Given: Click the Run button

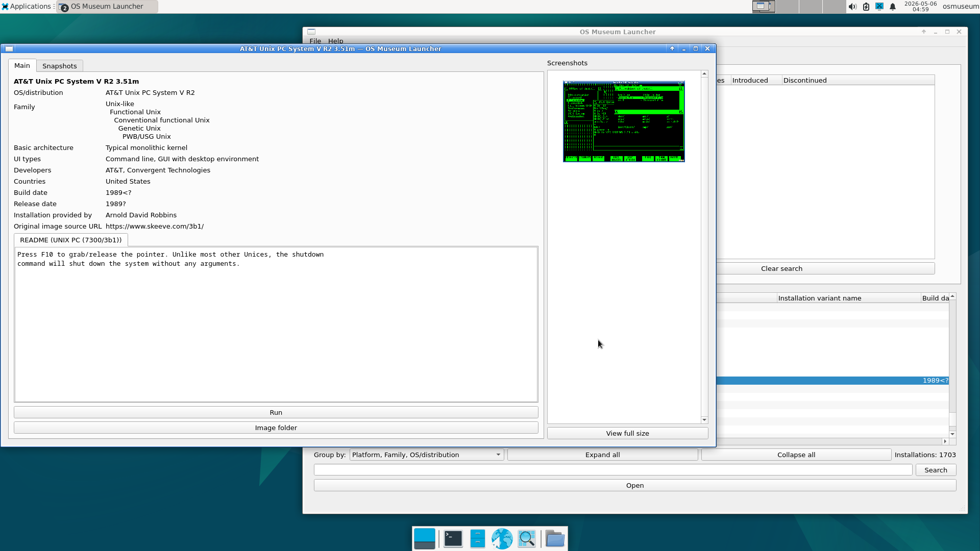Looking at the screenshot, I should pyautogui.click(x=276, y=412).
